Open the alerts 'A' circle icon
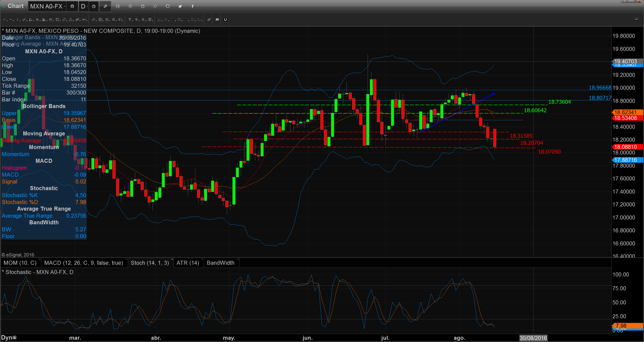Screen dimensions: 644x342 tap(143, 6)
